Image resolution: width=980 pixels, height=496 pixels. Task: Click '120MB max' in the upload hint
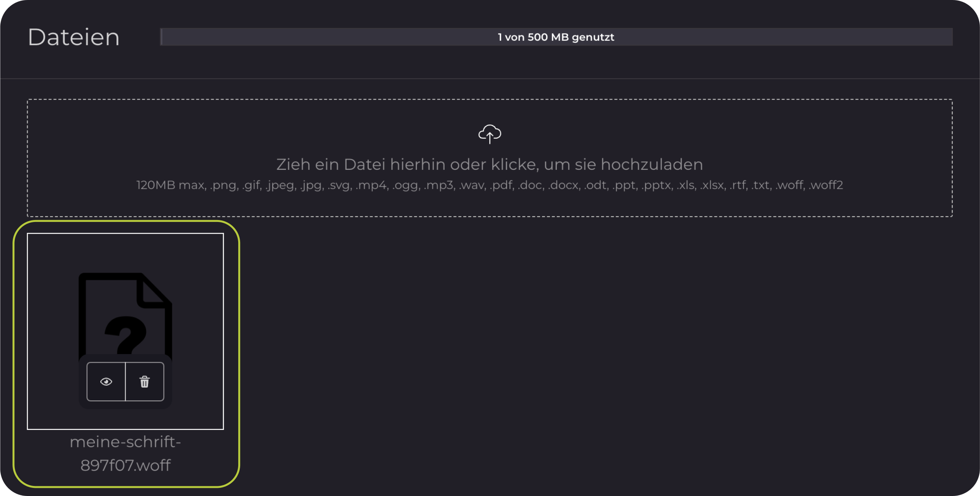click(x=170, y=185)
